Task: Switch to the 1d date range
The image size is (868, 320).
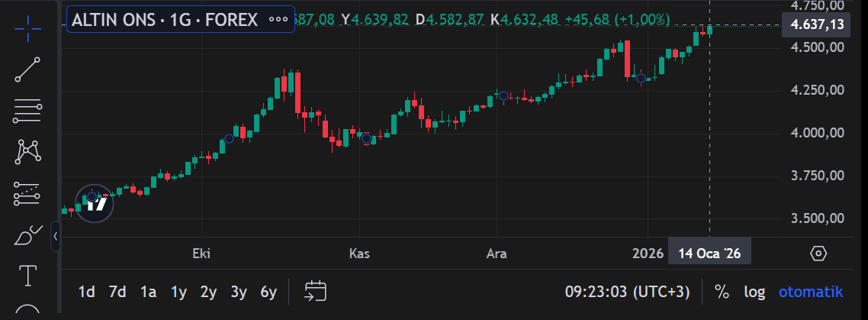Action: 87,291
